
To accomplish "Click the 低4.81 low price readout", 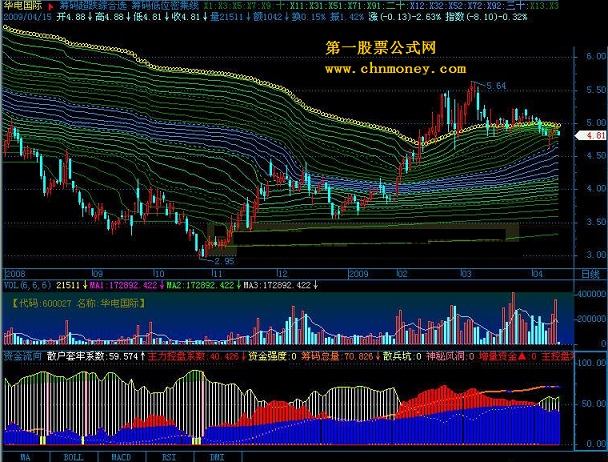I will pyautogui.click(x=147, y=17).
